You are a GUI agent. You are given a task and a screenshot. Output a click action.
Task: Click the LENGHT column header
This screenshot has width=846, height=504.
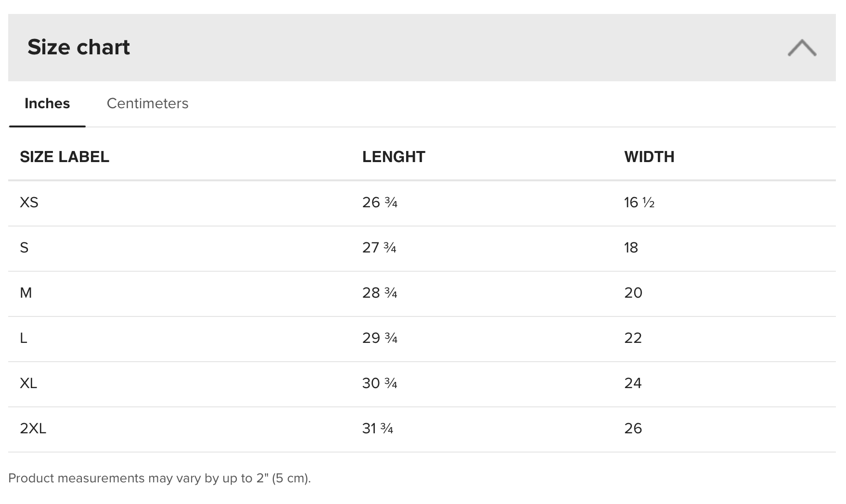point(393,157)
